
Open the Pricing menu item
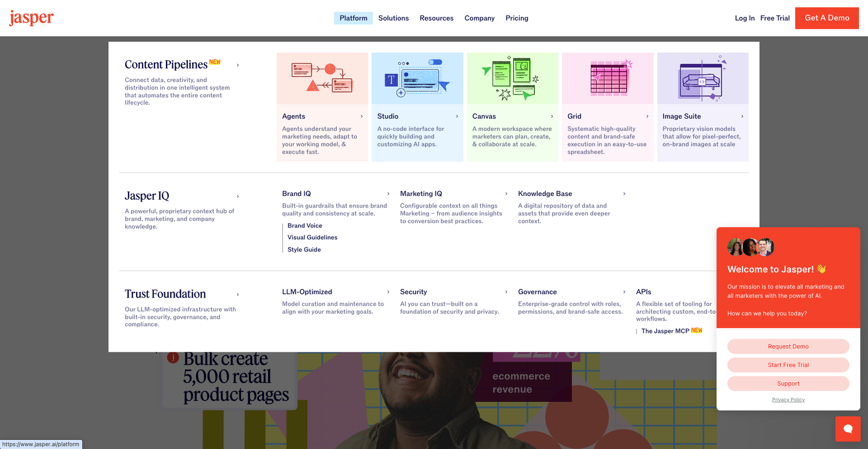[516, 18]
